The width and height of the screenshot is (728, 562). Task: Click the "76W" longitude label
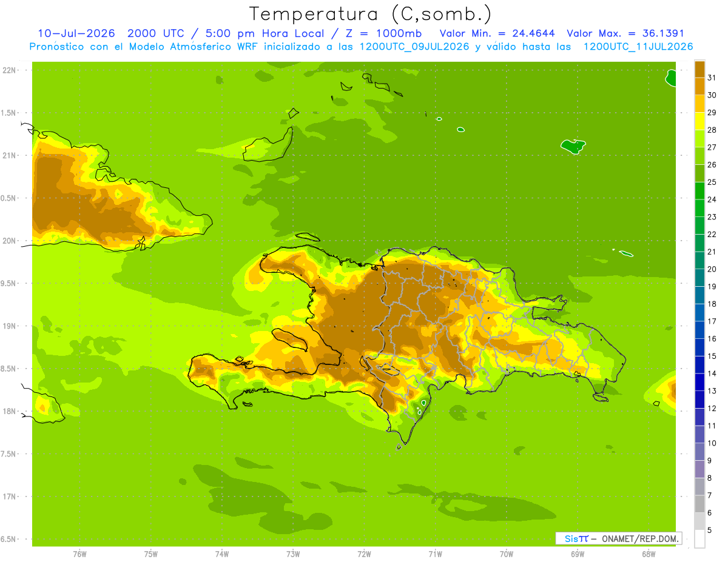pyautogui.click(x=79, y=554)
